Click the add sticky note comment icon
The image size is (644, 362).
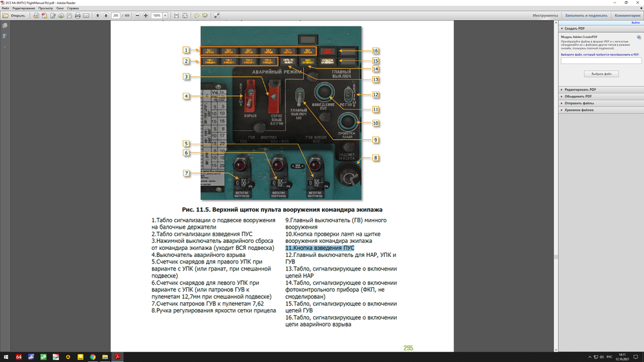(x=196, y=15)
